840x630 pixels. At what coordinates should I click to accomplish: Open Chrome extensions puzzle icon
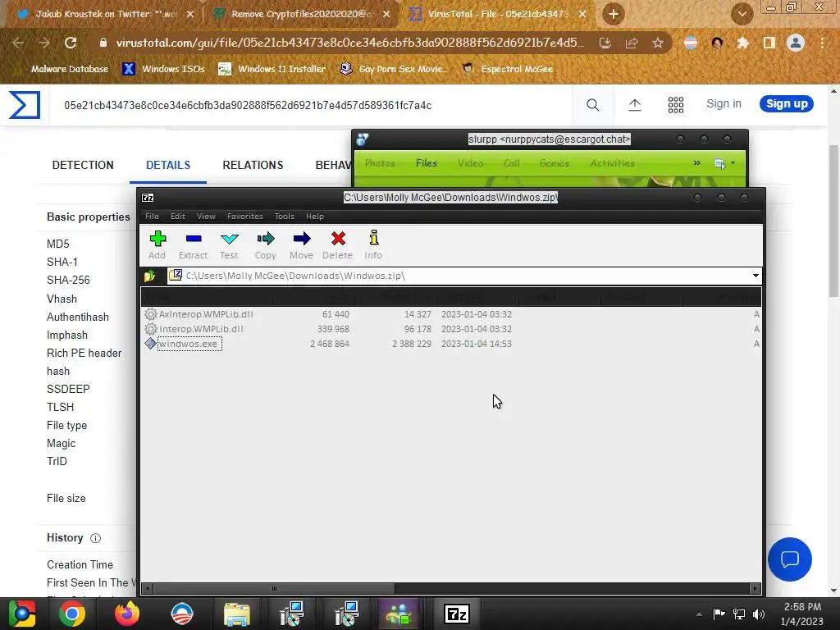pyautogui.click(x=742, y=43)
